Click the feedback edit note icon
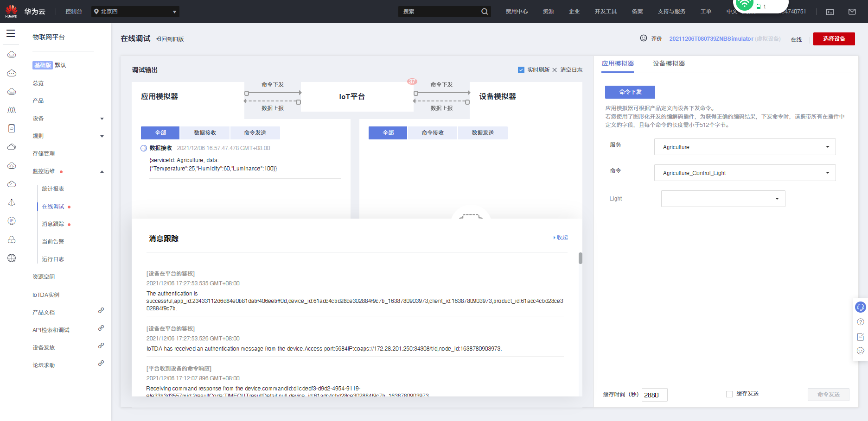The width and height of the screenshot is (868, 421). (x=861, y=337)
